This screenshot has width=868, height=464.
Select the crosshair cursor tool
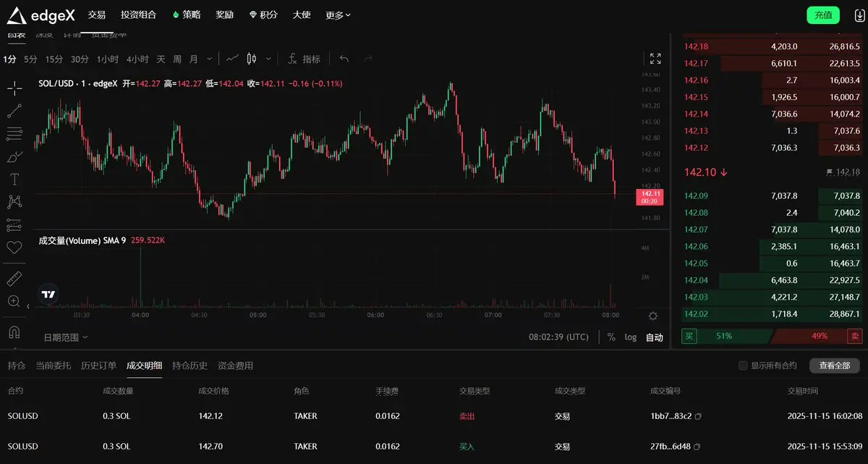click(14, 88)
